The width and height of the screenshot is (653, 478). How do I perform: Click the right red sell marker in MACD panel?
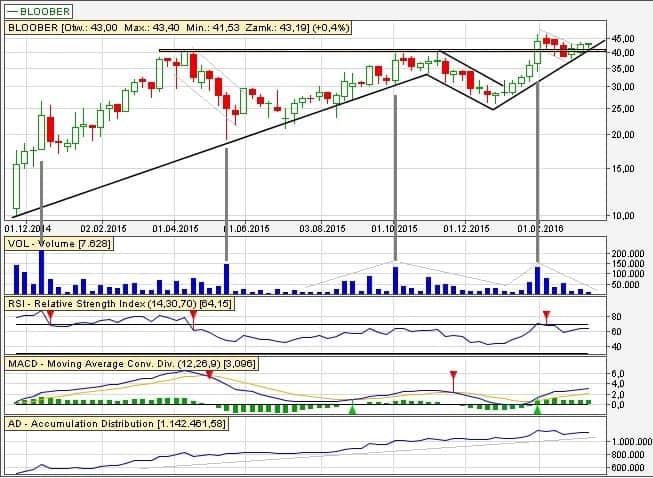click(453, 376)
